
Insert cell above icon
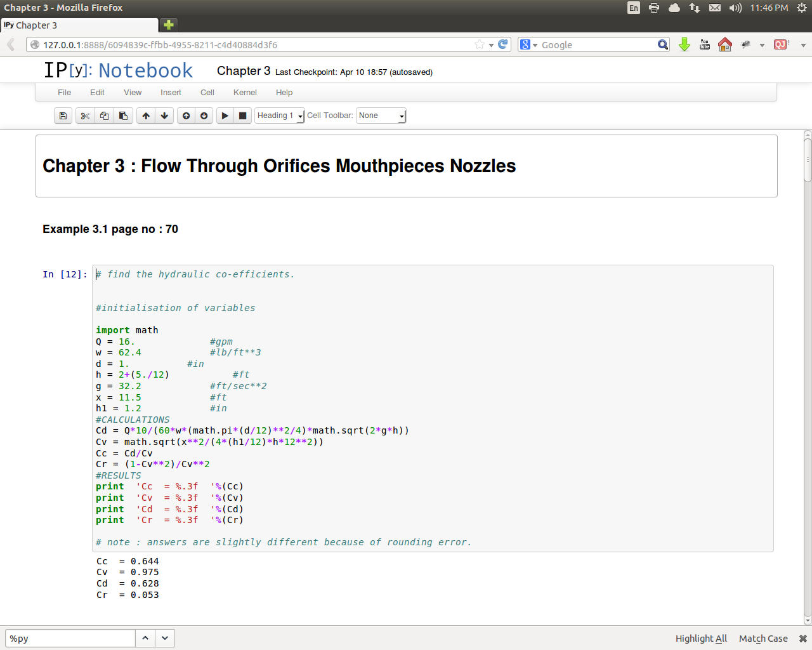tap(186, 116)
